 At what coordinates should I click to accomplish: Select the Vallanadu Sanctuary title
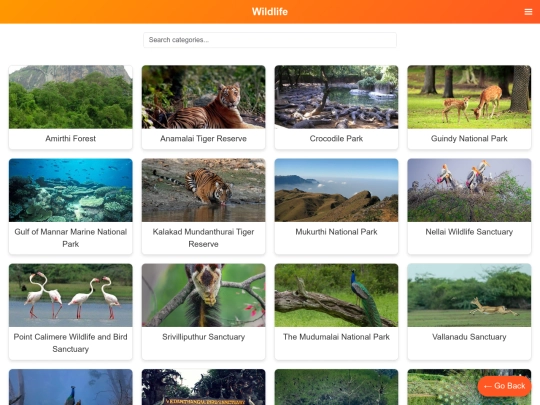tap(469, 337)
